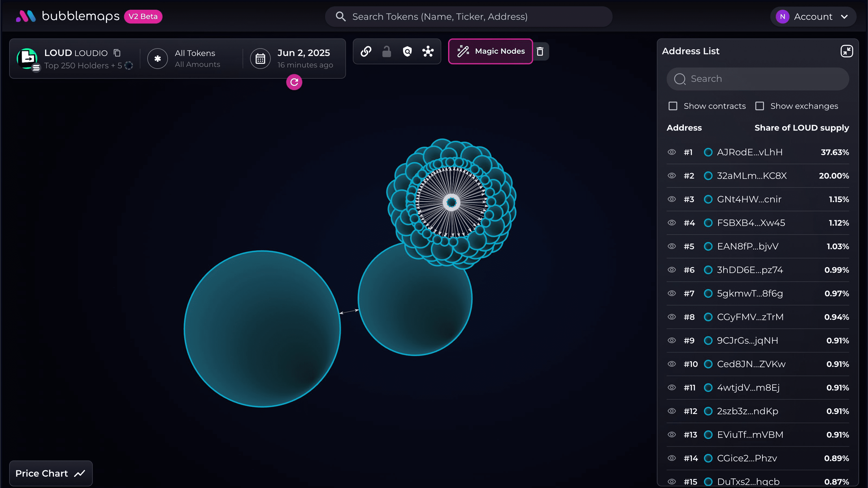Open the Account dropdown chevron
Screen dimensions: 868x488
844,17
